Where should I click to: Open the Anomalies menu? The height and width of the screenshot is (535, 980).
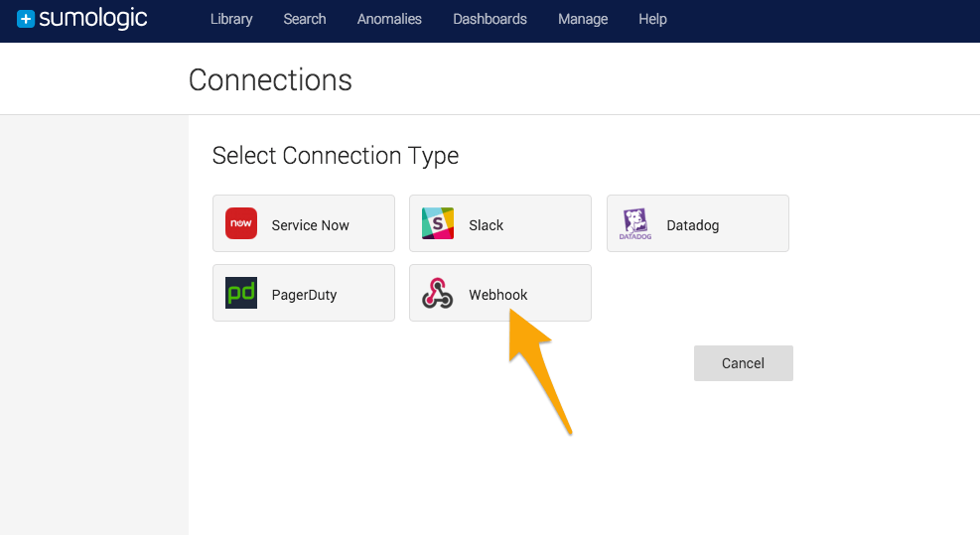pyautogui.click(x=389, y=20)
